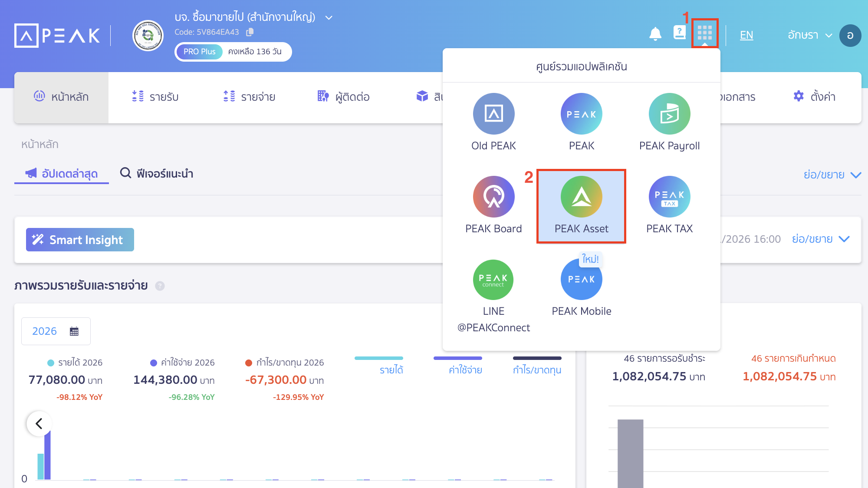Open the PEAK Asset app icon
Screen dimensions: 868x488
(581, 198)
